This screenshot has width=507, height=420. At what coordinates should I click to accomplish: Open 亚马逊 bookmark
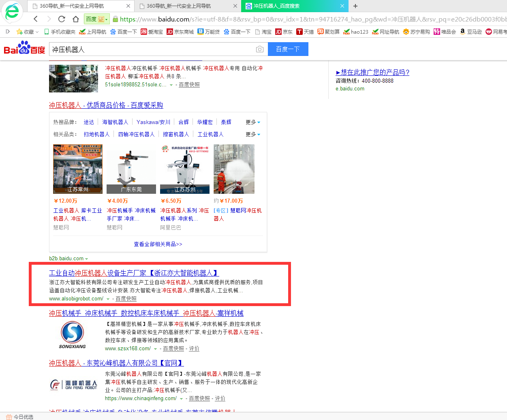click(471, 32)
